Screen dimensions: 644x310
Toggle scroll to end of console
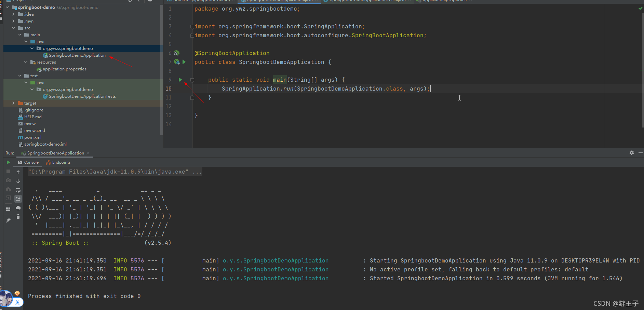[x=18, y=199]
